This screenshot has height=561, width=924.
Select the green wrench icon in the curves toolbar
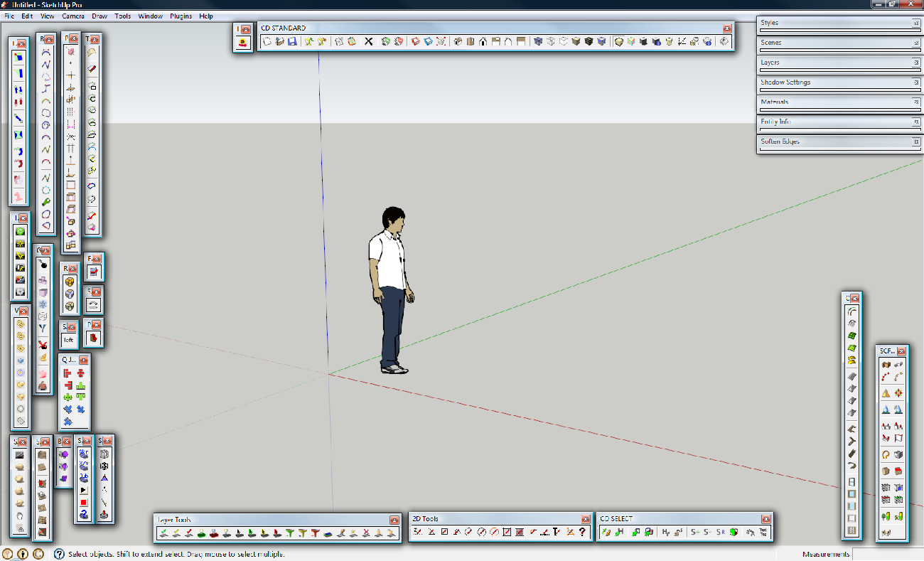coord(46,202)
